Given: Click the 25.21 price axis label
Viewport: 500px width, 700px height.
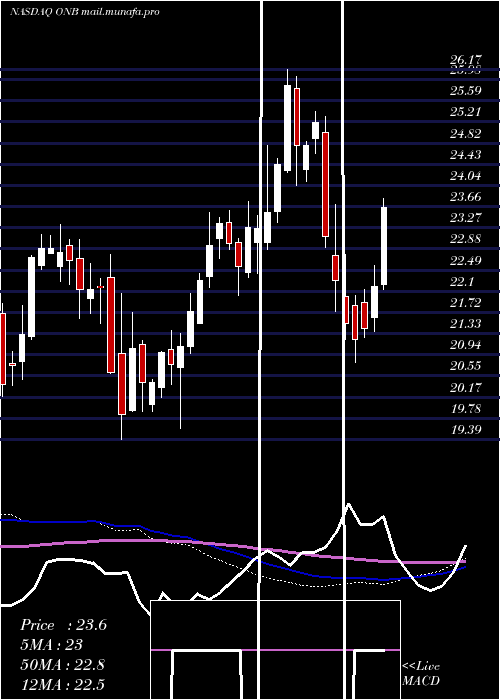Looking at the screenshot, I should pos(466,112).
